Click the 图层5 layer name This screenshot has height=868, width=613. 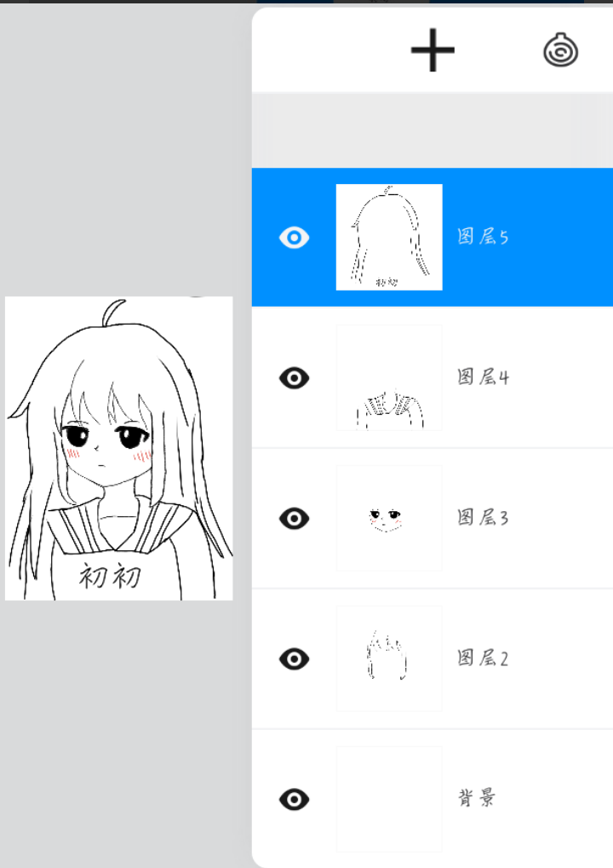[x=483, y=236]
